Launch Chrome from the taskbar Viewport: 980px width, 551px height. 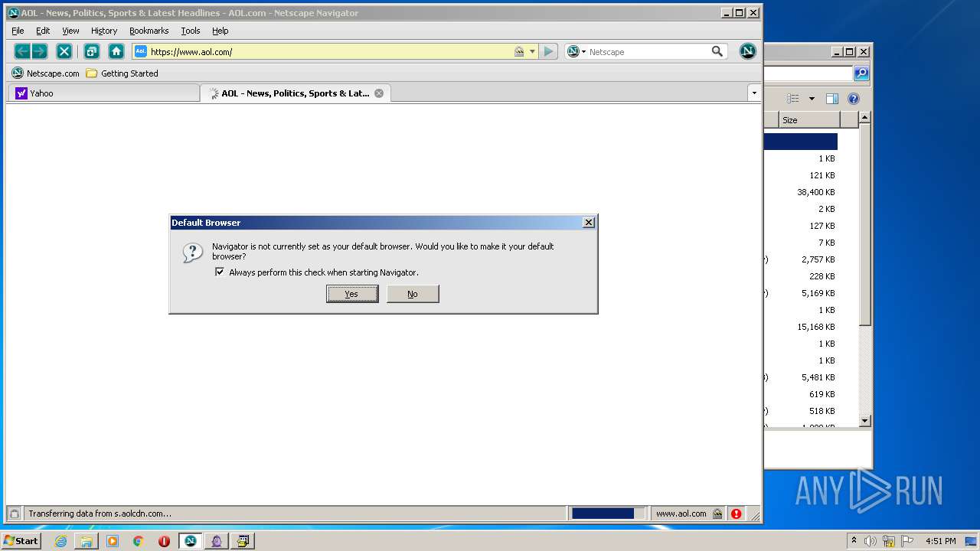point(139,541)
